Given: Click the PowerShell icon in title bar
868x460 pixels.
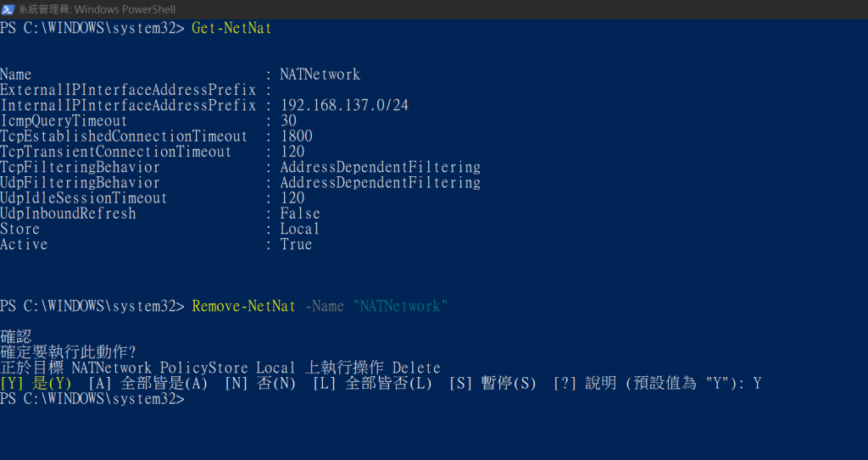Looking at the screenshot, I should [8, 9].
